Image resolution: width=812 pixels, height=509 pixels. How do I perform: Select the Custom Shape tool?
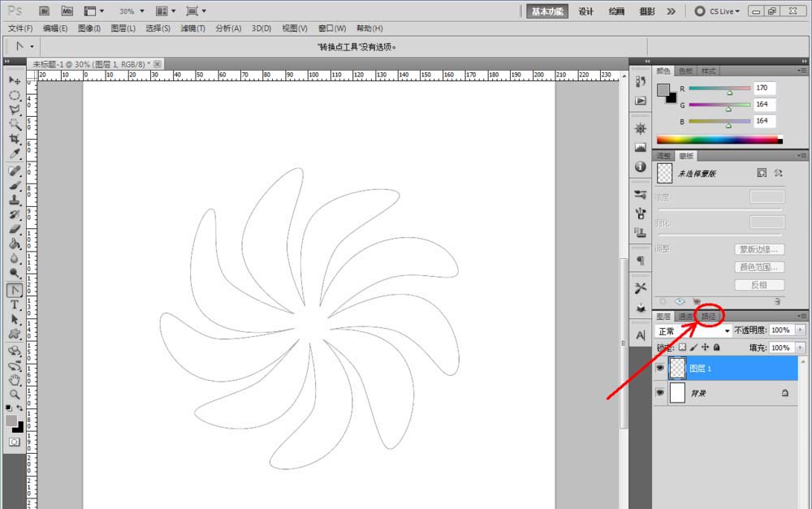15,334
